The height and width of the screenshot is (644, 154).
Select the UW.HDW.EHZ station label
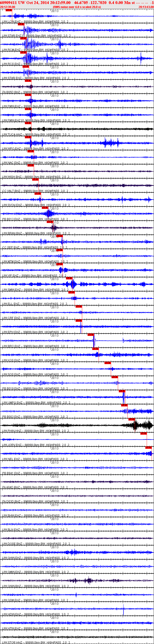pyautogui.click(x=36, y=615)
